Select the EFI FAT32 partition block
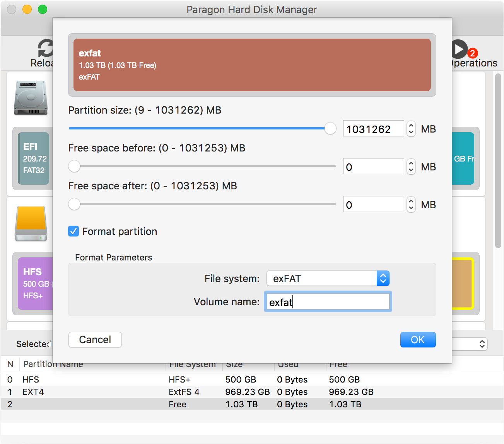This screenshot has width=504, height=444. tap(34, 158)
